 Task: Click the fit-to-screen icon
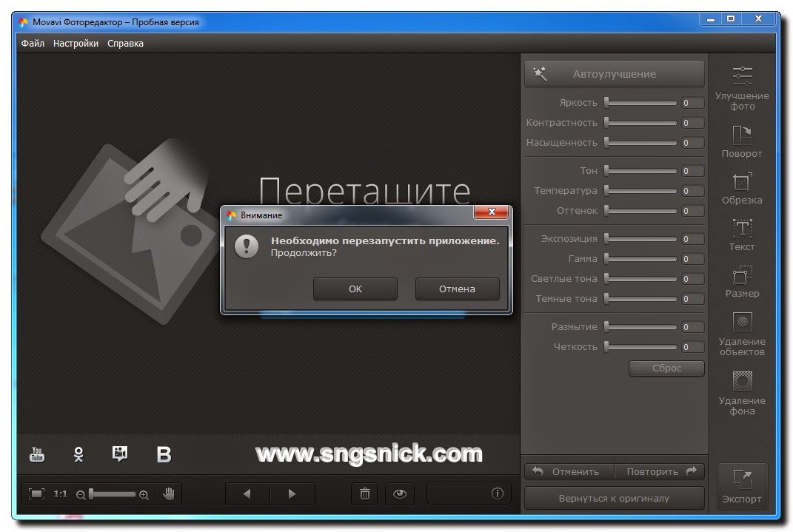(x=36, y=494)
